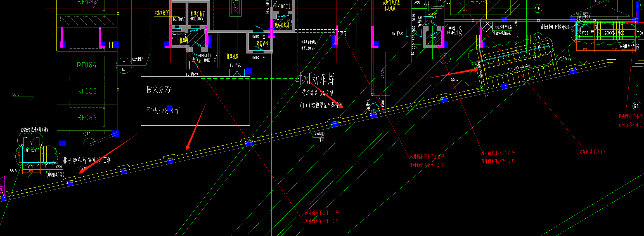Screen dimensions: 644x236
Task: Click the 2700 vertical dimension
Action: pos(516,23)
